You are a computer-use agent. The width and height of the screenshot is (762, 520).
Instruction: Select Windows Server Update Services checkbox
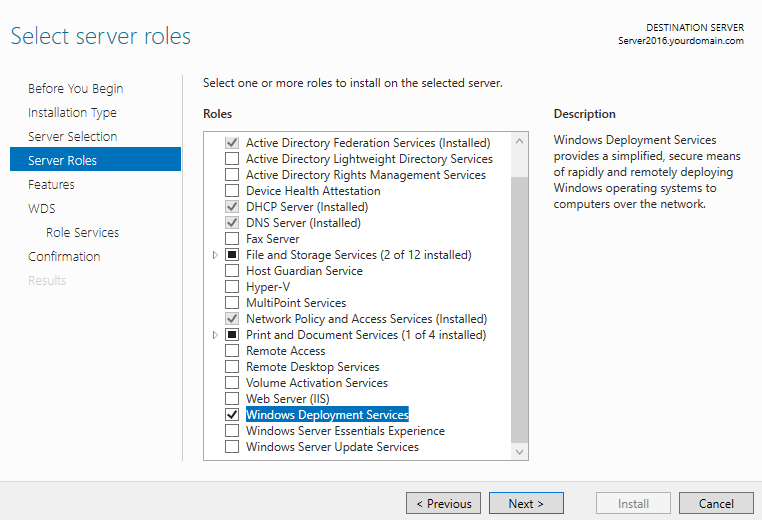click(232, 447)
